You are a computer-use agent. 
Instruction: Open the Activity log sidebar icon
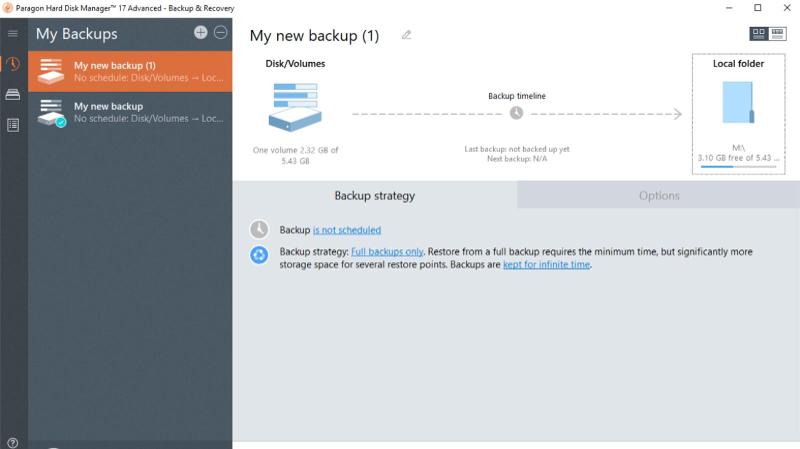click(x=13, y=125)
